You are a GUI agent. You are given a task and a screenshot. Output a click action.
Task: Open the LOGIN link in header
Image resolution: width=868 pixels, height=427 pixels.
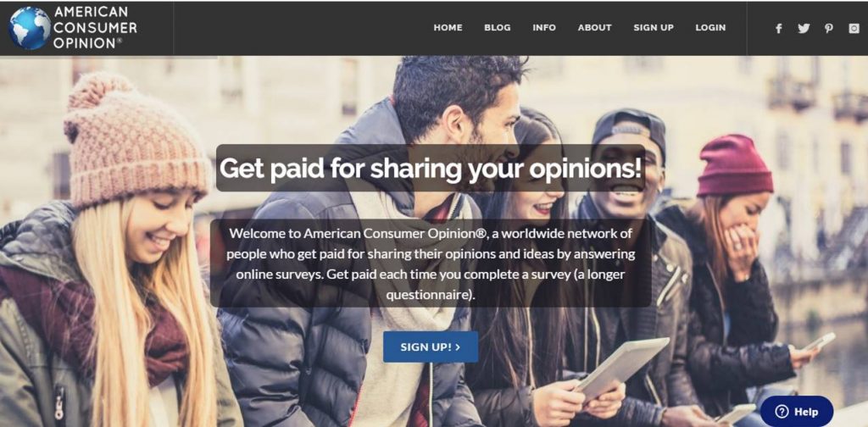711,28
